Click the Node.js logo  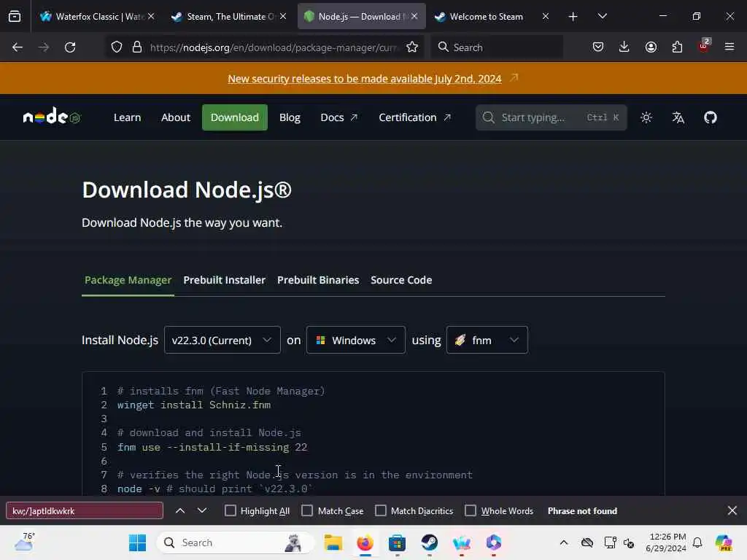click(x=52, y=117)
